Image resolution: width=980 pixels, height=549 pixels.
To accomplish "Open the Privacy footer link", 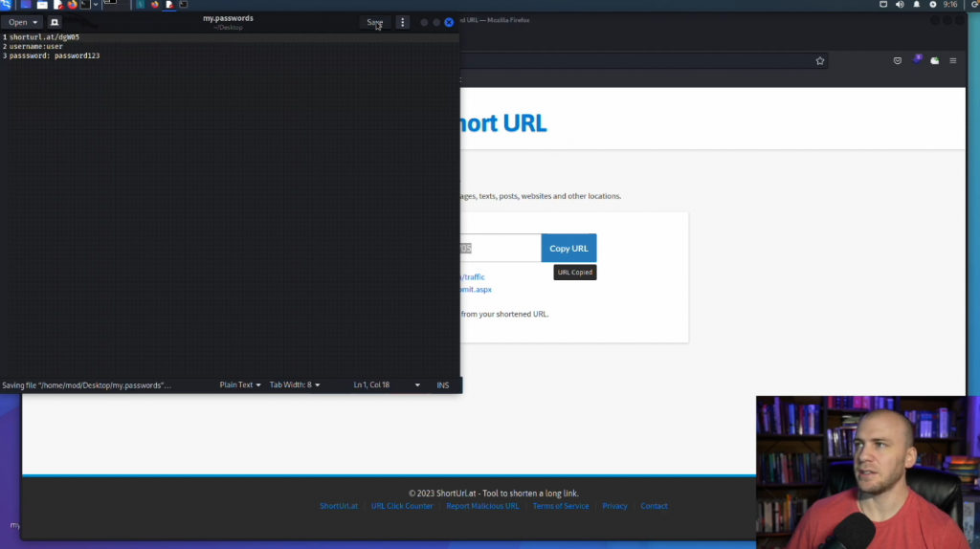I will (615, 506).
